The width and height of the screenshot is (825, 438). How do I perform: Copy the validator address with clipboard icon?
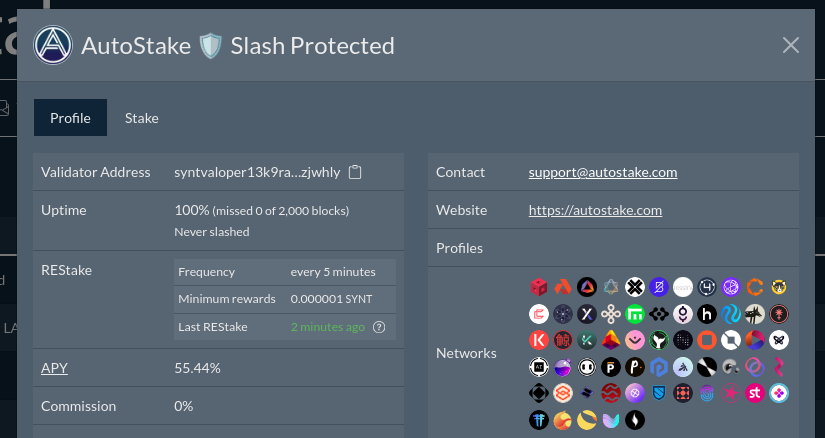[x=355, y=172]
